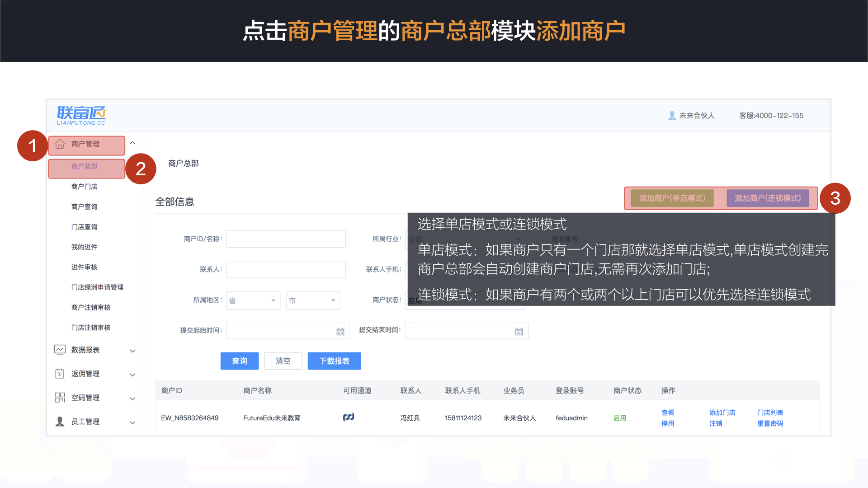
Task: Click 停用 link in FutureEdu row
Action: [668, 423]
